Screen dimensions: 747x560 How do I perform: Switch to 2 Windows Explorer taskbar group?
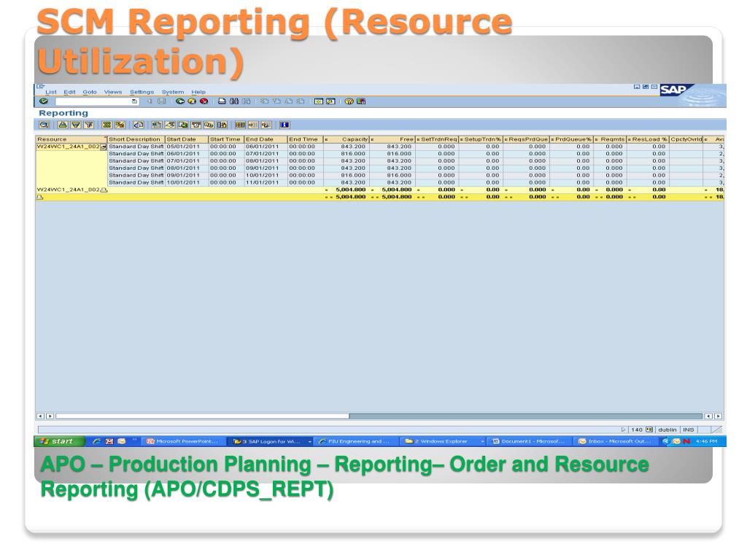click(443, 441)
